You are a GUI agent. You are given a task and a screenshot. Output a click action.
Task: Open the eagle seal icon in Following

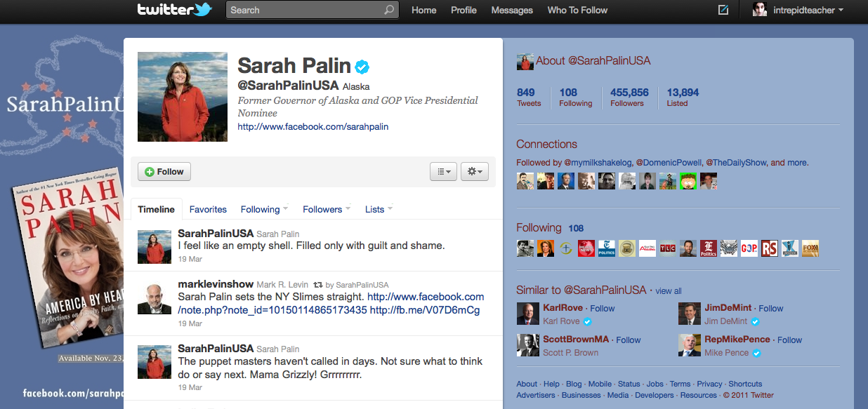(x=729, y=248)
